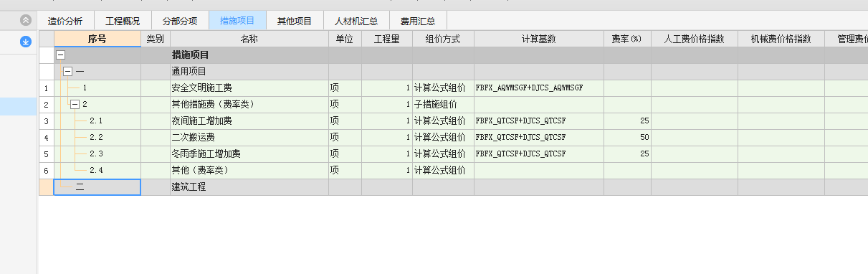The image size is (868, 274).
Task: Click the 费率(%) column header
Action: (627, 39)
